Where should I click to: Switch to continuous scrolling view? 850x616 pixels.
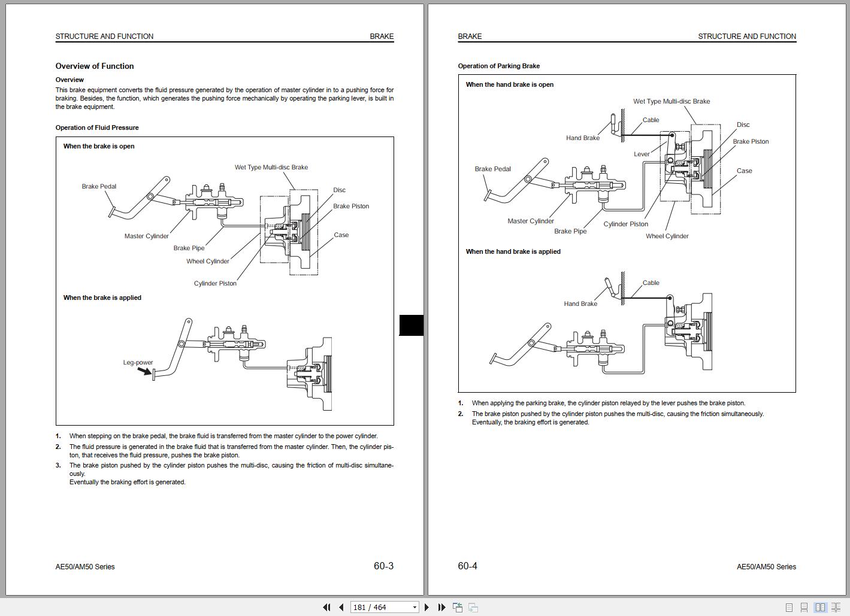point(804,607)
